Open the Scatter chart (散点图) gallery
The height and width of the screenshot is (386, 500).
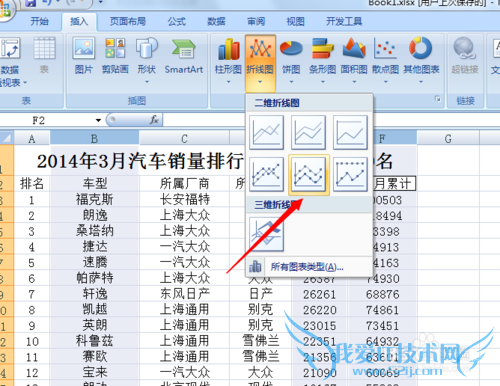point(385,61)
